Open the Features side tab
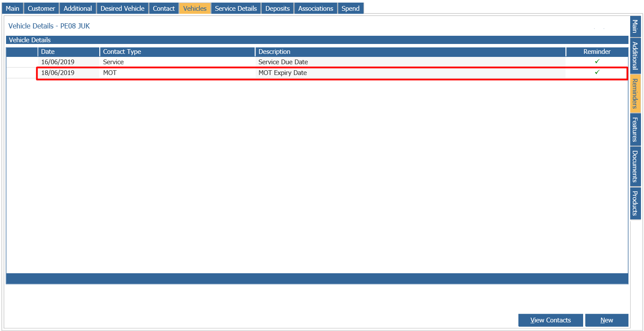This screenshot has height=331, width=644. (x=635, y=130)
